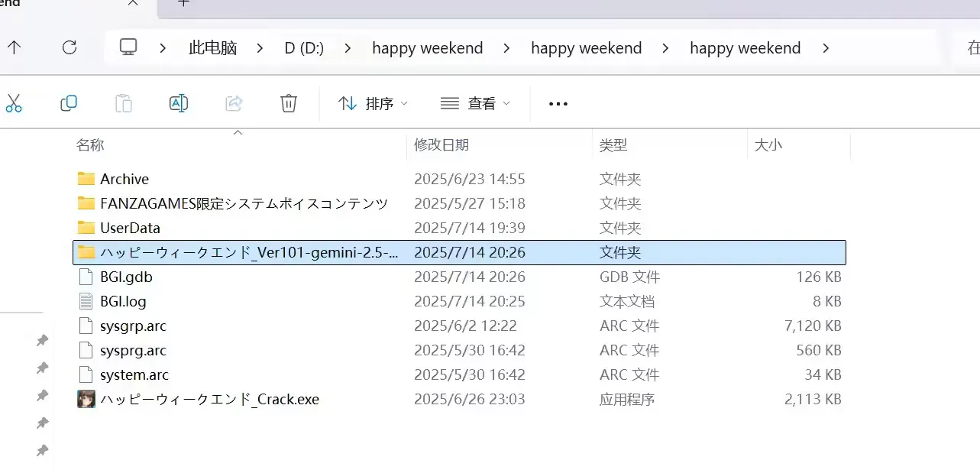The width and height of the screenshot is (980, 470).
Task: Click the This PC monitor icon
Action: click(128, 47)
